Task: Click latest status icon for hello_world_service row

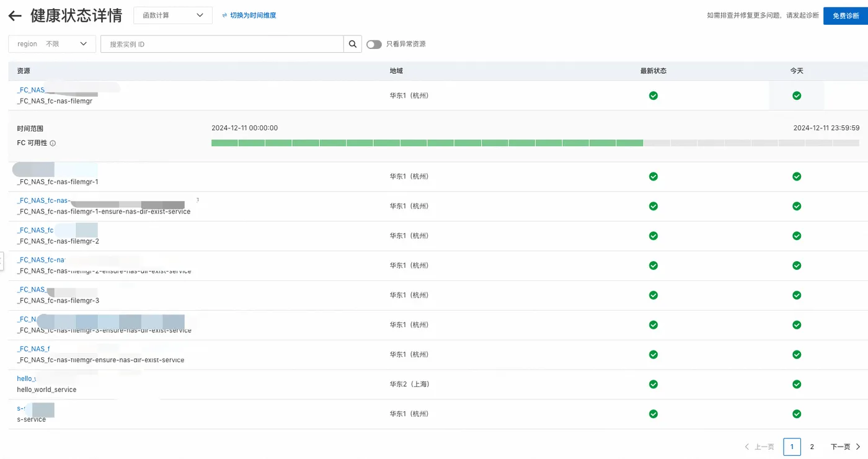Action: pos(653,384)
